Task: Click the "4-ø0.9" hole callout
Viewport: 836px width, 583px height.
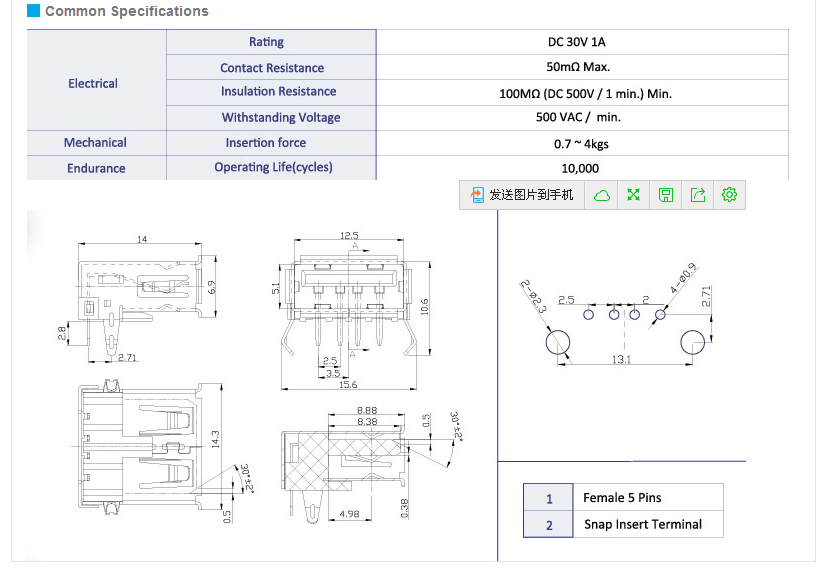Action: click(684, 278)
